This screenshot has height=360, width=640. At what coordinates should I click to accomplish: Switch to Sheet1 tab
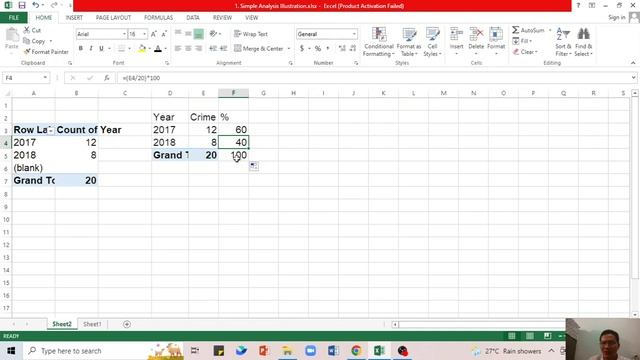coord(92,324)
